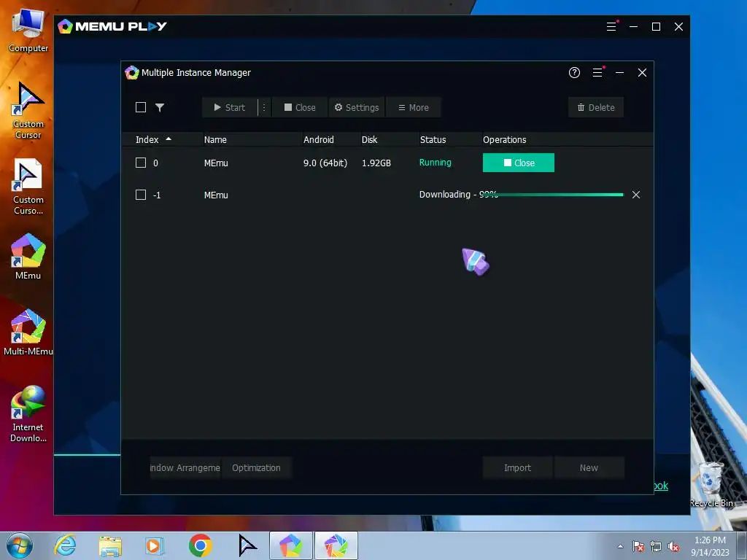The height and width of the screenshot is (560, 747).
Task: Click the Start toolbar button
Action: (x=230, y=108)
